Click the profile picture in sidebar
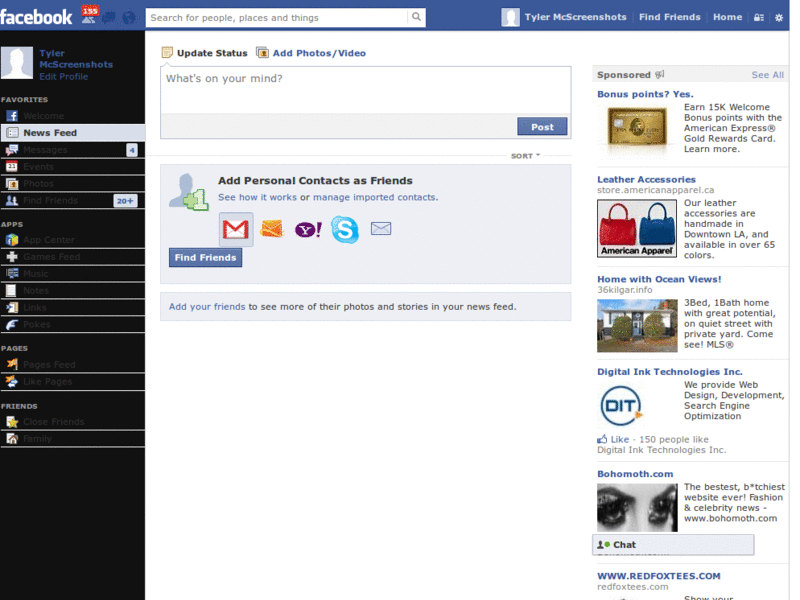 click(17, 63)
